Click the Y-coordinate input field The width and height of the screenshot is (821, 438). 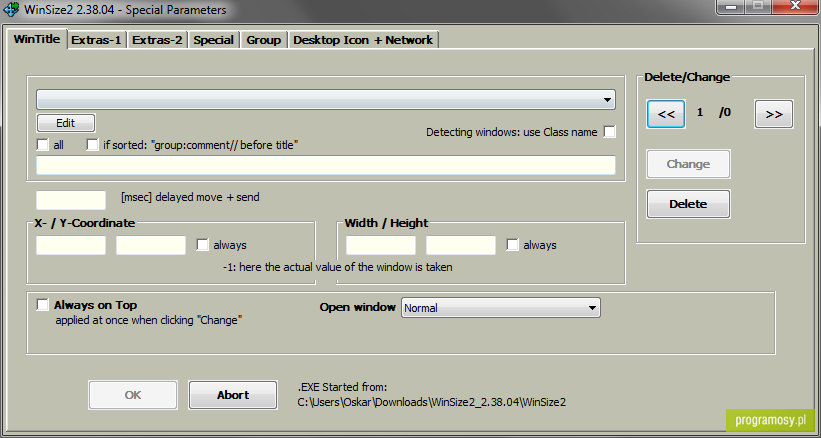click(x=151, y=245)
